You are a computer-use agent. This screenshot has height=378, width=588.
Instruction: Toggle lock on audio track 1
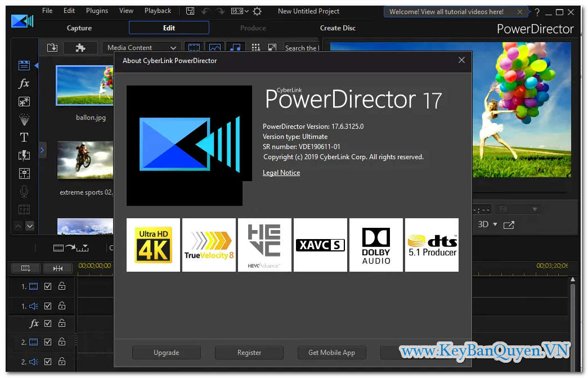62,305
